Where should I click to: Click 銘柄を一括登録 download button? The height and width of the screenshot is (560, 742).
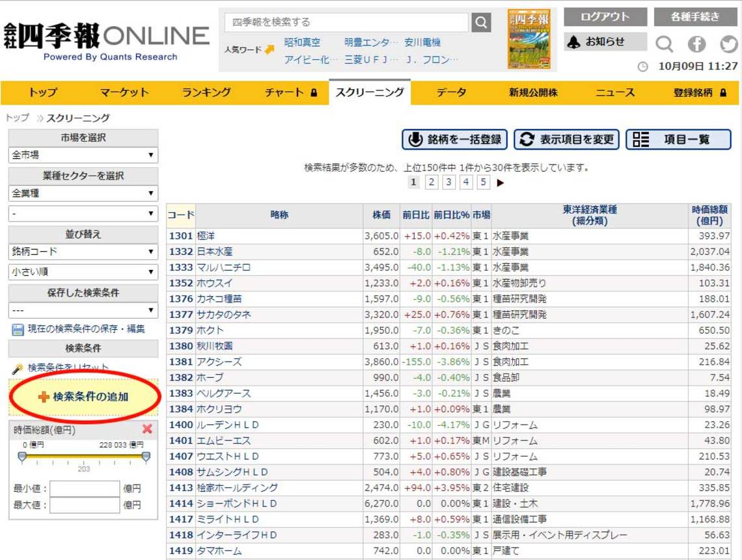[454, 140]
